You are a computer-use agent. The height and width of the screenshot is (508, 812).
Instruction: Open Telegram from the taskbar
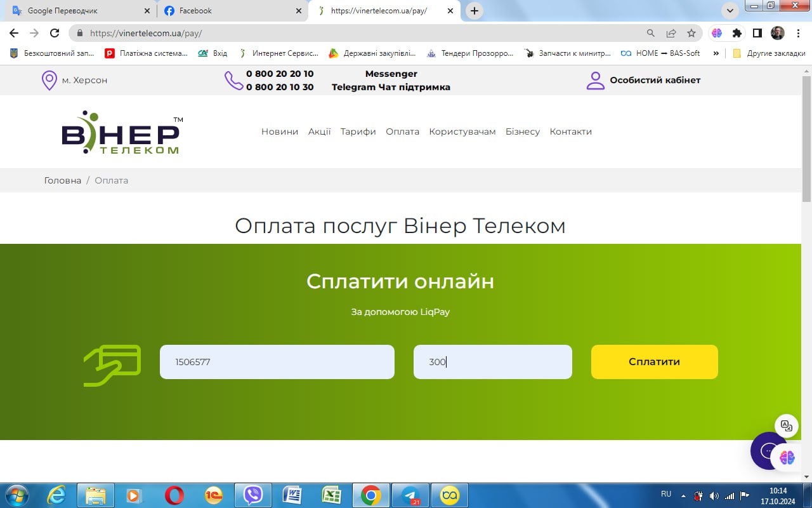pos(410,495)
